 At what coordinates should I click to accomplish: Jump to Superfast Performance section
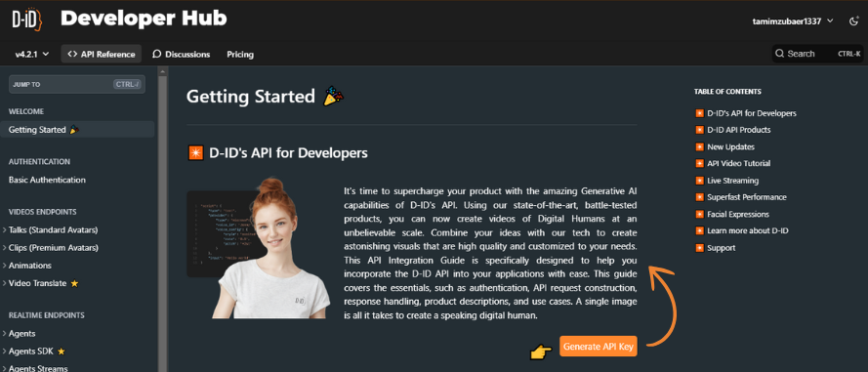coord(746,197)
